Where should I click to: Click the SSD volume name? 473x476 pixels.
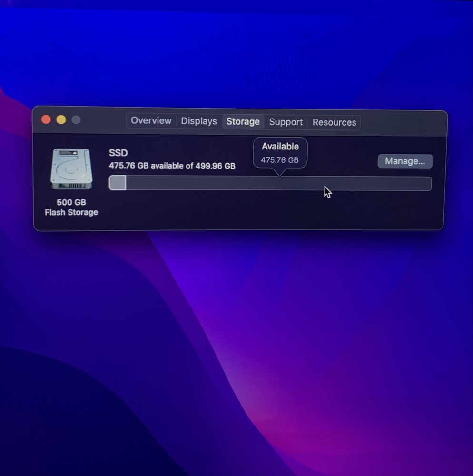click(x=118, y=153)
